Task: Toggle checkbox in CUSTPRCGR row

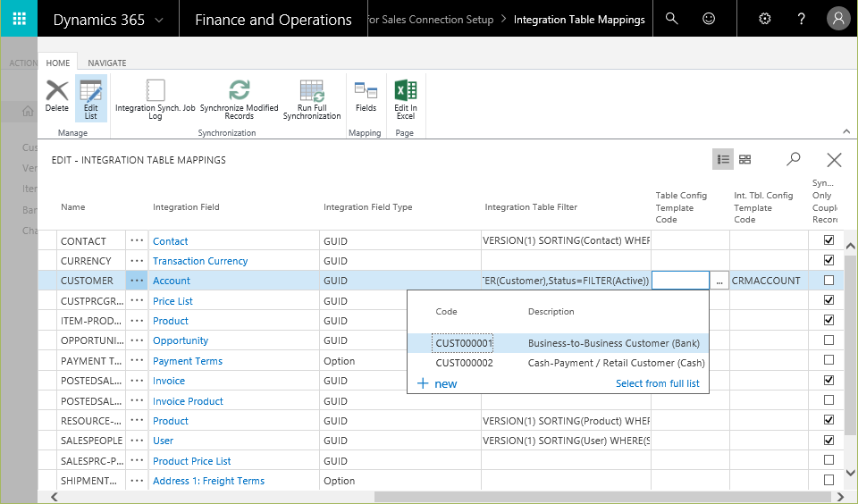Action: [829, 300]
